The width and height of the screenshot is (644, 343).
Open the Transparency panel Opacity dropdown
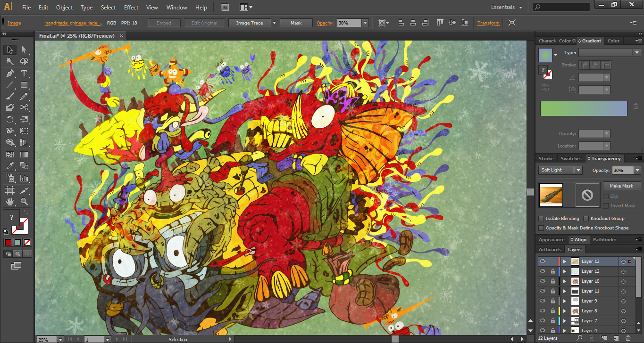click(637, 170)
